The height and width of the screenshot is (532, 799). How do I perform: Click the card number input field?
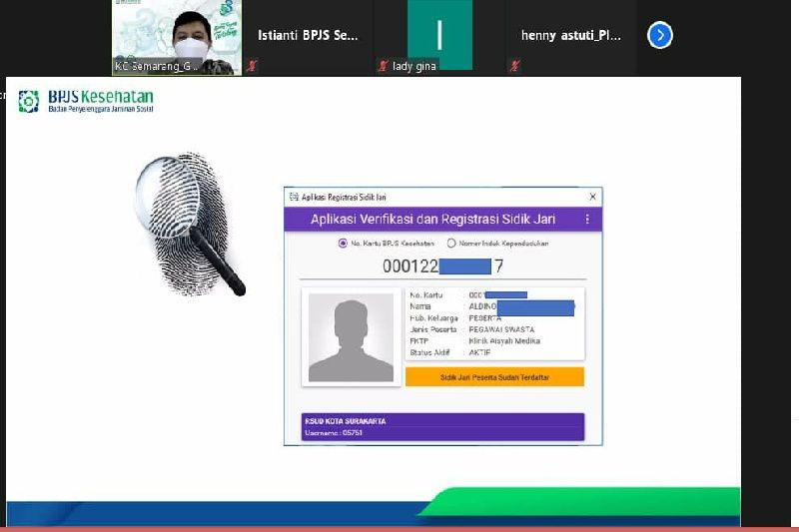point(442,266)
